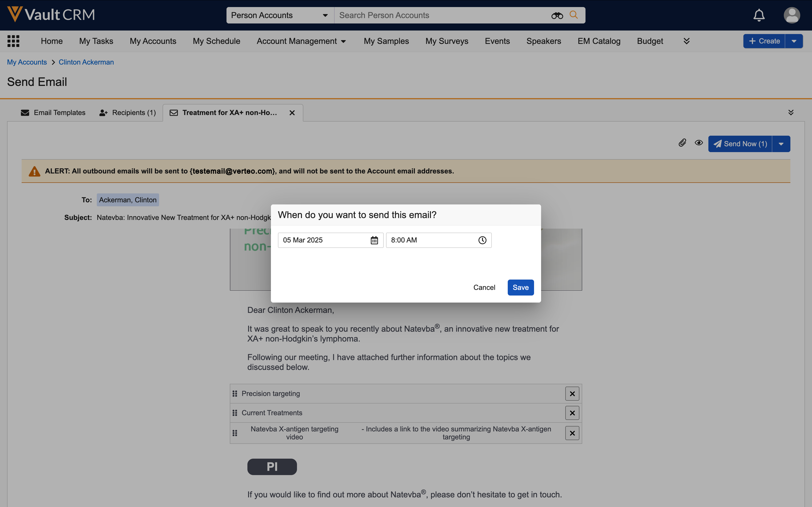Open the clock time picker icon
Image resolution: width=812 pixels, height=507 pixels.
click(482, 240)
